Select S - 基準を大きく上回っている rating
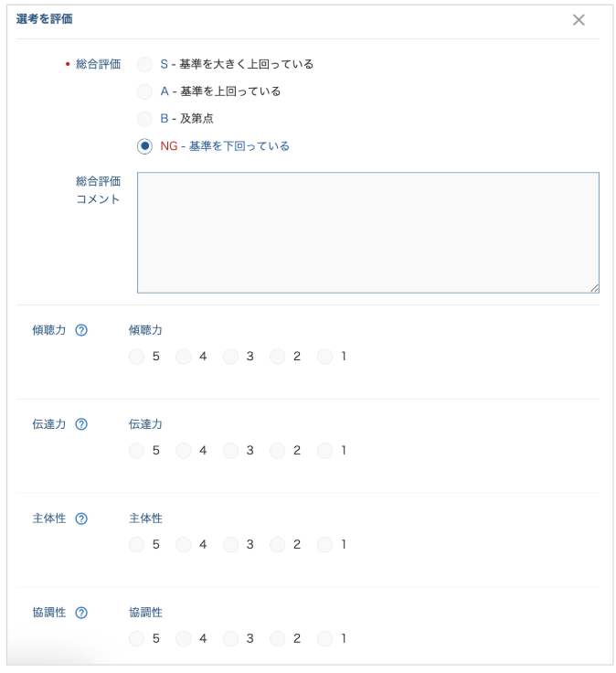 [144, 64]
